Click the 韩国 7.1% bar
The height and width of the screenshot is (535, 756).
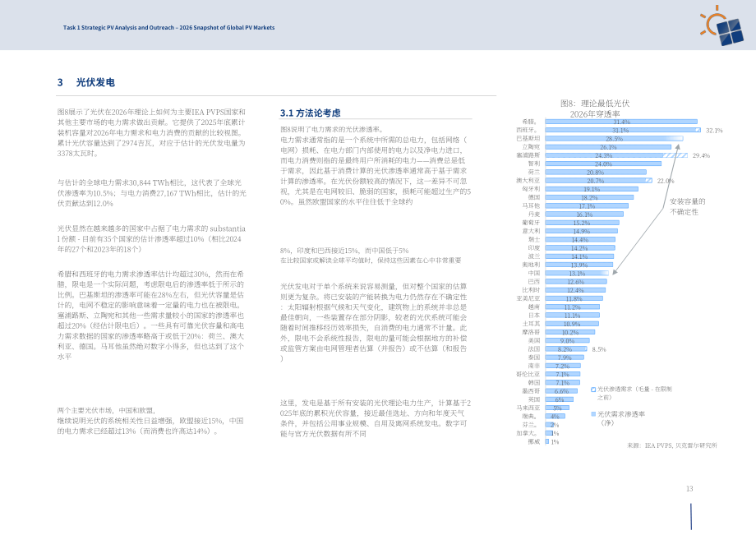(x=563, y=383)
